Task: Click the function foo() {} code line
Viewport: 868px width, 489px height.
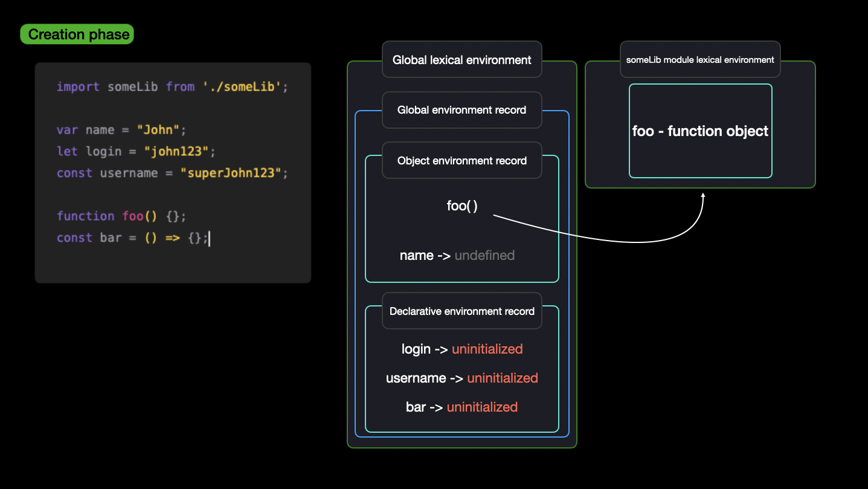Action: coord(122,216)
